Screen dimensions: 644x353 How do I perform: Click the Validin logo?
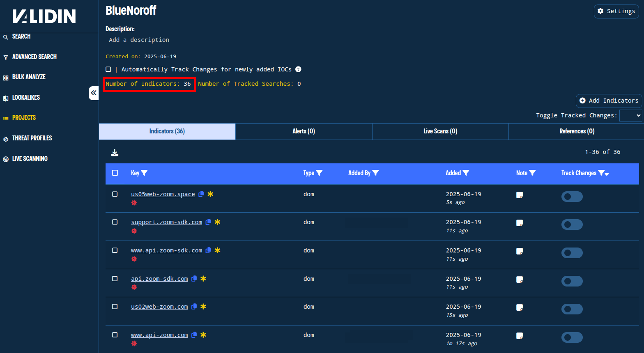44,16
